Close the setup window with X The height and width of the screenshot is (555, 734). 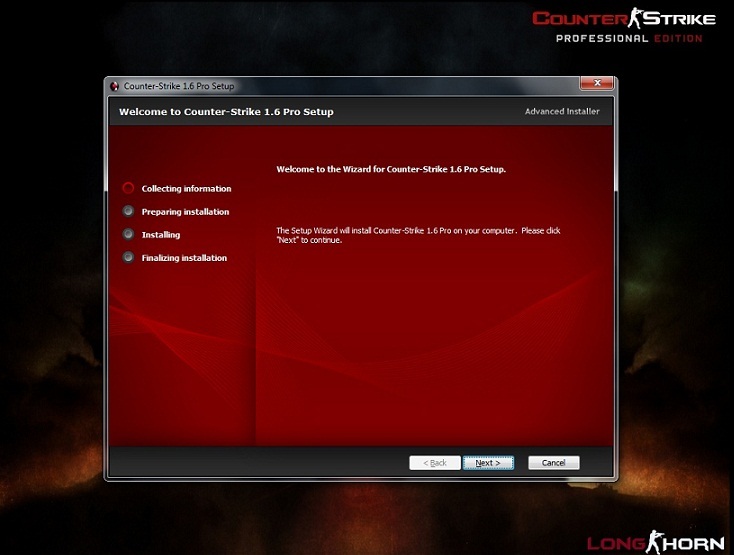point(597,84)
